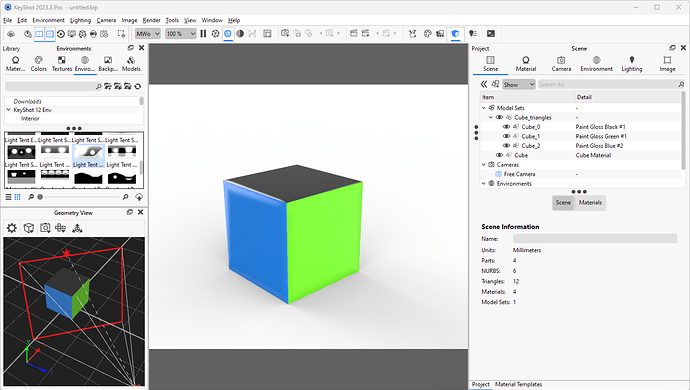Click the Add Camera icon in toolbar
The image size is (690, 390).
click(x=285, y=33)
